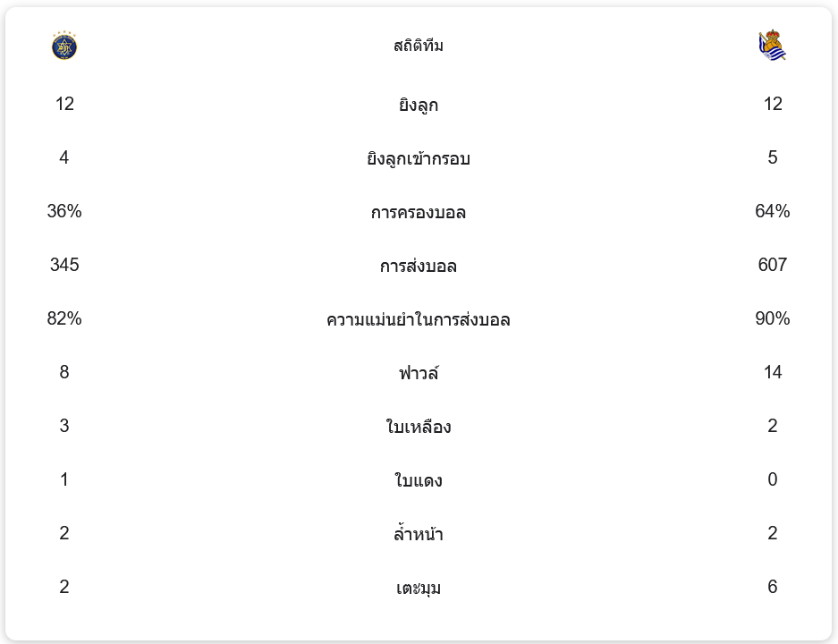
Task: Click the เตะมุม stat label
Action: [x=419, y=589]
